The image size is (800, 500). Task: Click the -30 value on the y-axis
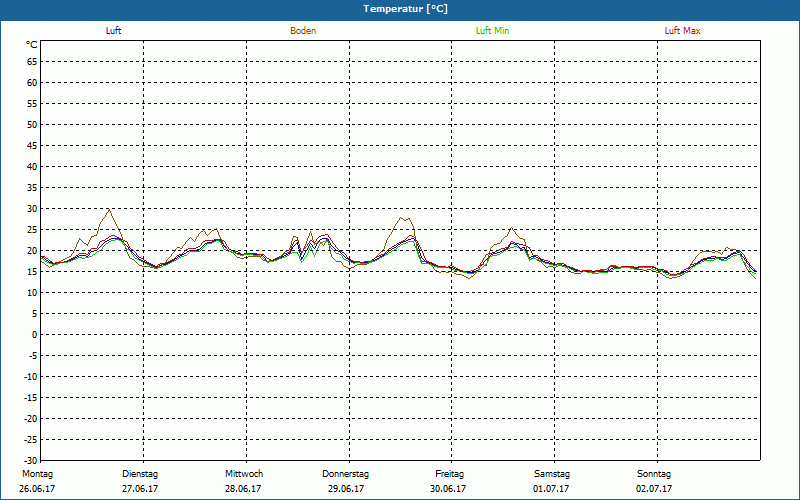[x=31, y=461]
